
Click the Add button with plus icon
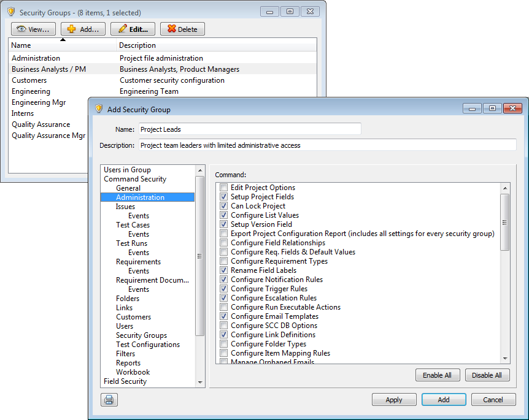83,29
